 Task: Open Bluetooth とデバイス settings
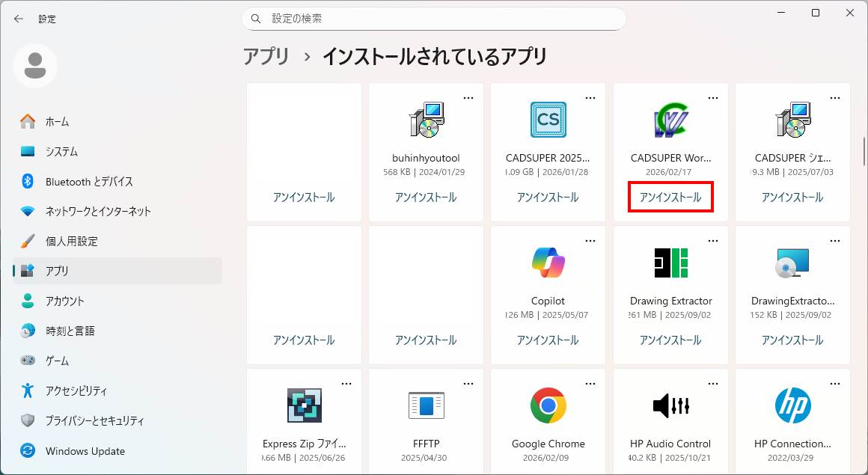pyautogui.click(x=117, y=181)
